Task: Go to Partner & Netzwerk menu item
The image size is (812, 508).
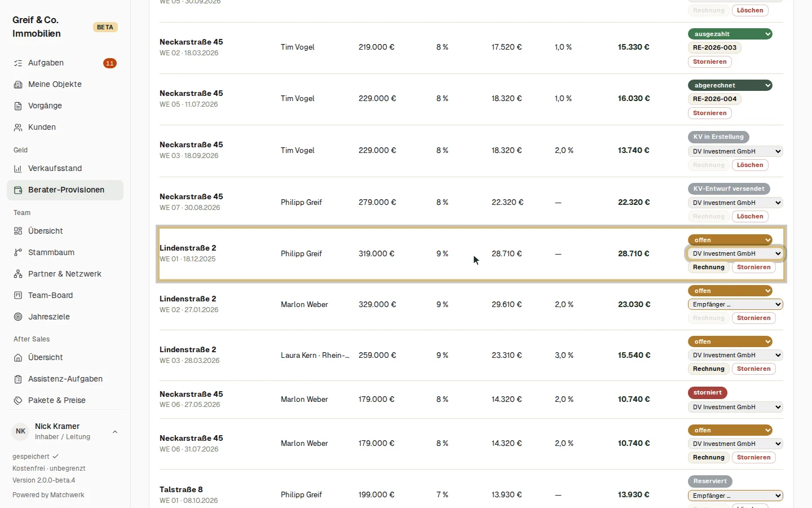Action: (x=65, y=274)
